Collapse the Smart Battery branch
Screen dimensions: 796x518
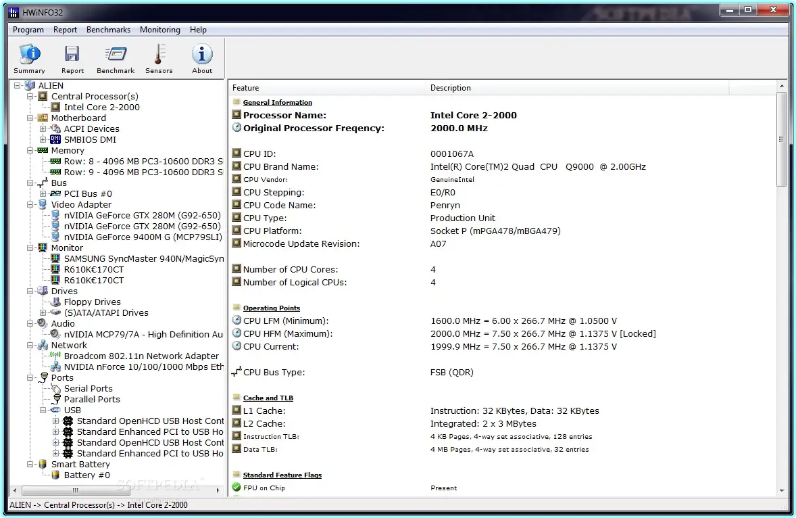pos(30,464)
